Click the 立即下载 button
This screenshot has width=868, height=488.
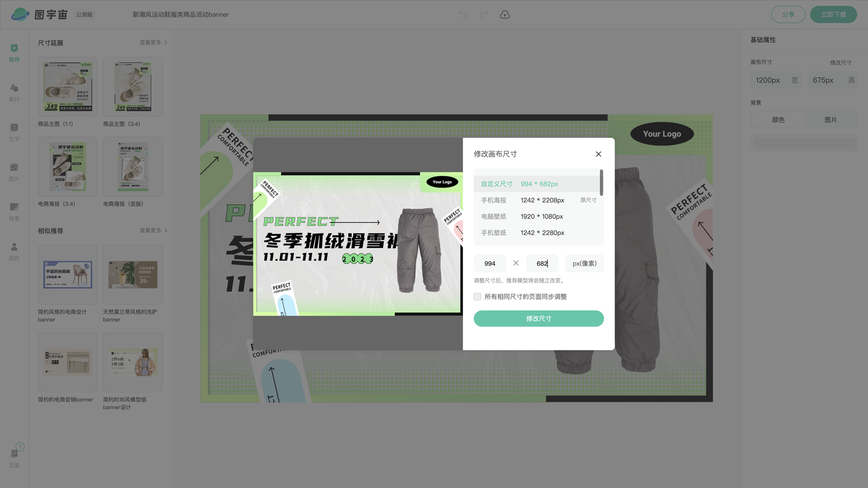833,14
